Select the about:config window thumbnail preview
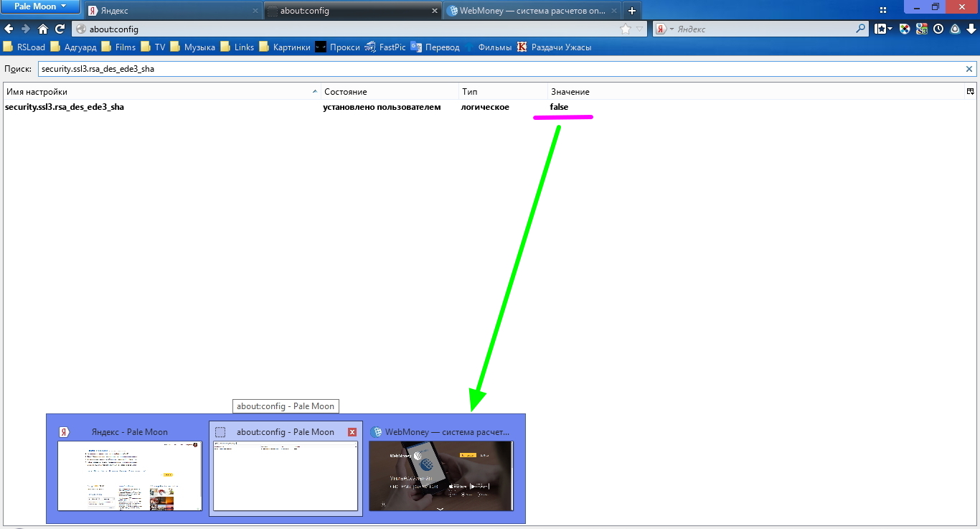 coord(286,469)
